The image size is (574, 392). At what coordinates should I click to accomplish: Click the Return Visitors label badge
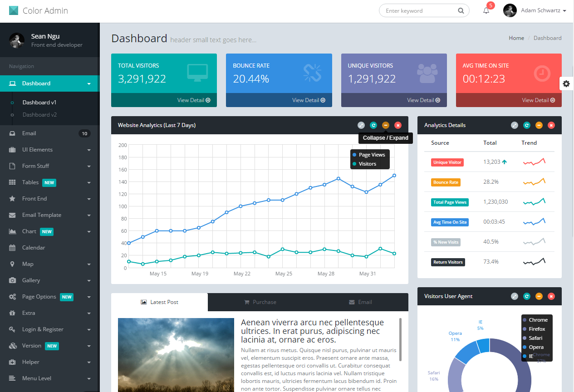pos(448,262)
